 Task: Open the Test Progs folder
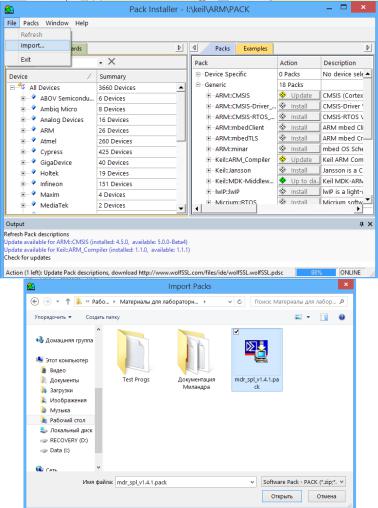point(136,356)
